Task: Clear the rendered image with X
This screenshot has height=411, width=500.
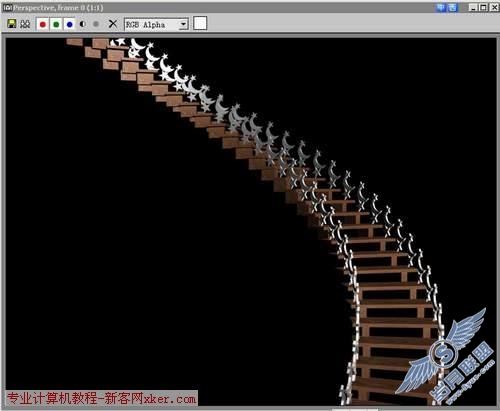Action: 113,24
